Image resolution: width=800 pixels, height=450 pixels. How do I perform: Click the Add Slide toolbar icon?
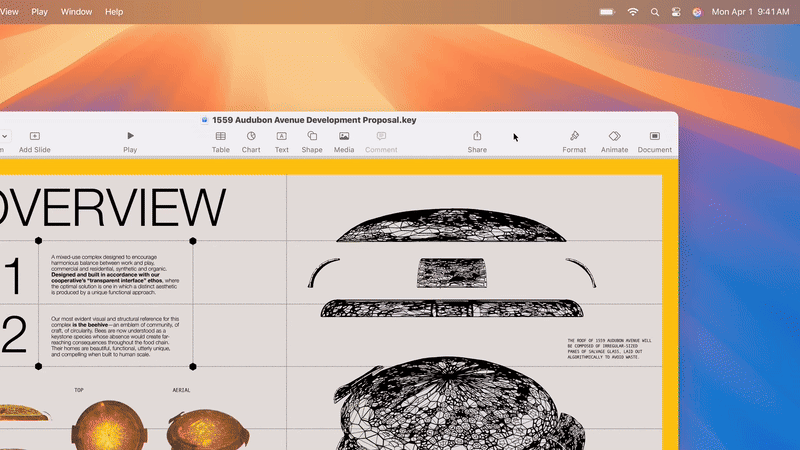click(x=35, y=136)
